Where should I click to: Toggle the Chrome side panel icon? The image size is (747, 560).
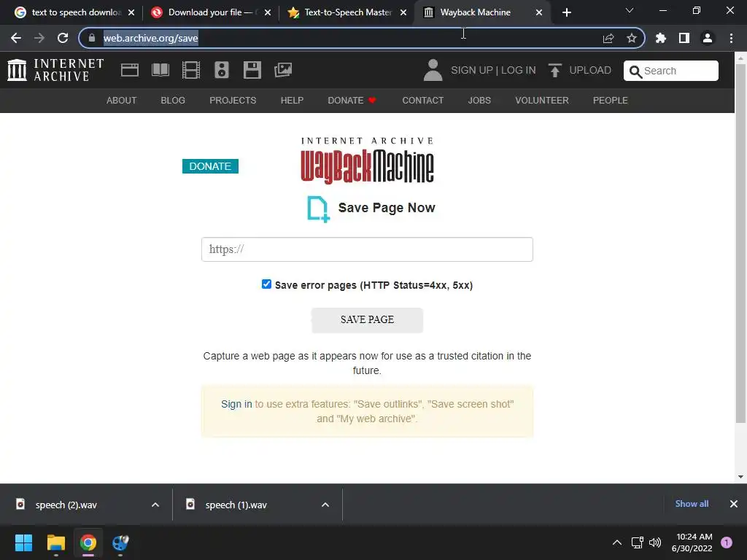684,38
